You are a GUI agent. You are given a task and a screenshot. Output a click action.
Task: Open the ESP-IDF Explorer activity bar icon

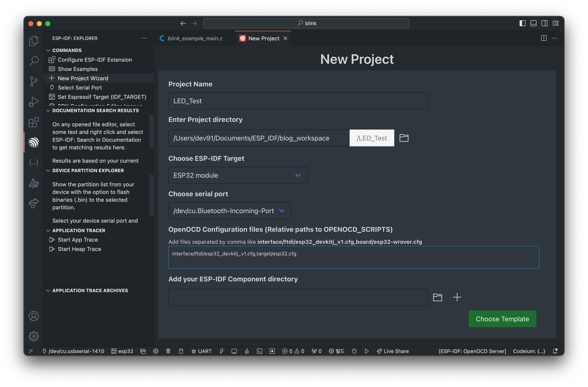point(34,142)
